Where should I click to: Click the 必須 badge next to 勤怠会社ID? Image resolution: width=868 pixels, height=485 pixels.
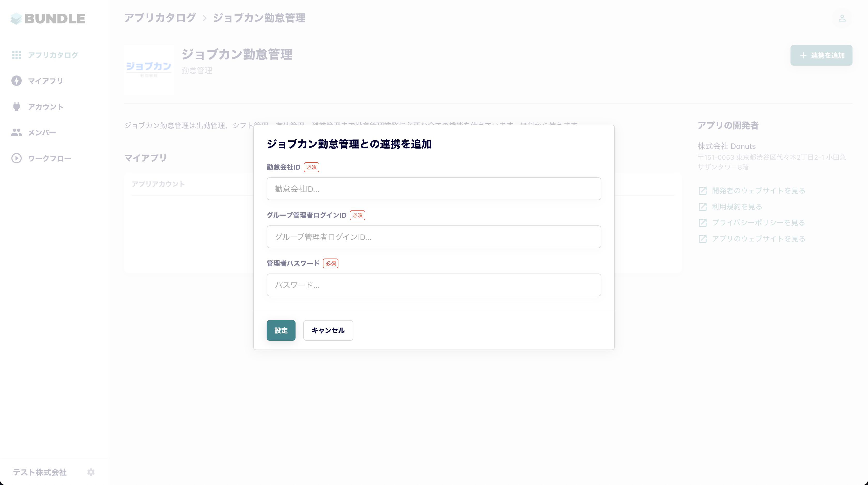pyautogui.click(x=311, y=167)
